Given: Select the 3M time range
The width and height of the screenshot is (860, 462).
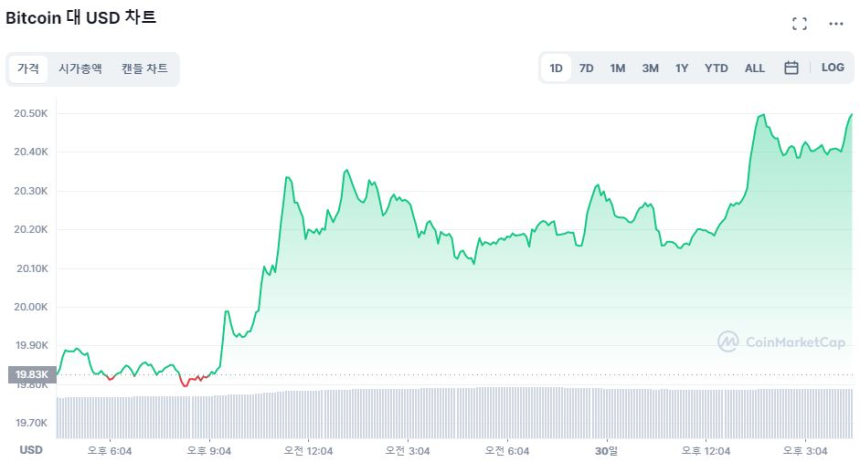Looking at the screenshot, I should coord(650,68).
